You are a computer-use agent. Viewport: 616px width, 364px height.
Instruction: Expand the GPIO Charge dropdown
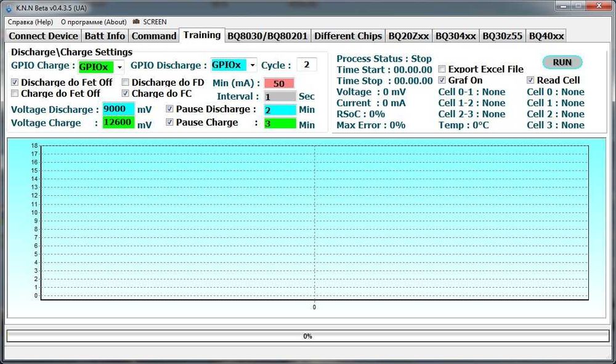pyautogui.click(x=120, y=67)
